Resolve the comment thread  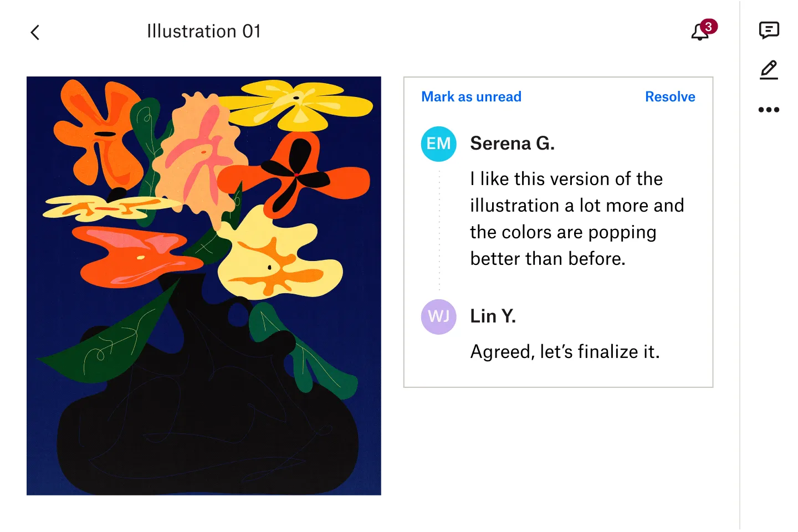click(670, 96)
